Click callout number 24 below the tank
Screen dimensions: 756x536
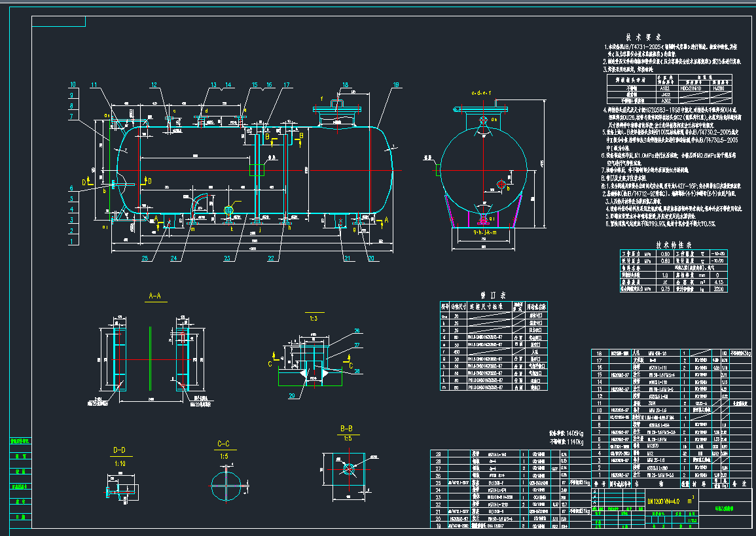173,259
